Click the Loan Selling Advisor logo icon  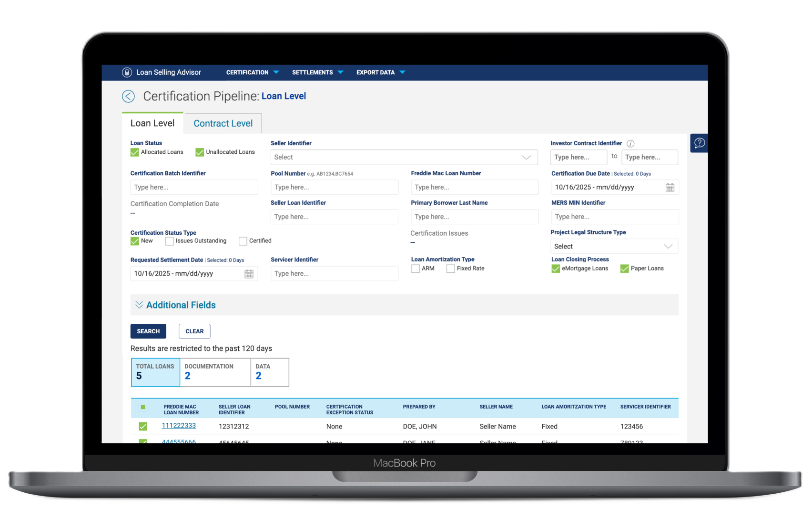click(127, 72)
